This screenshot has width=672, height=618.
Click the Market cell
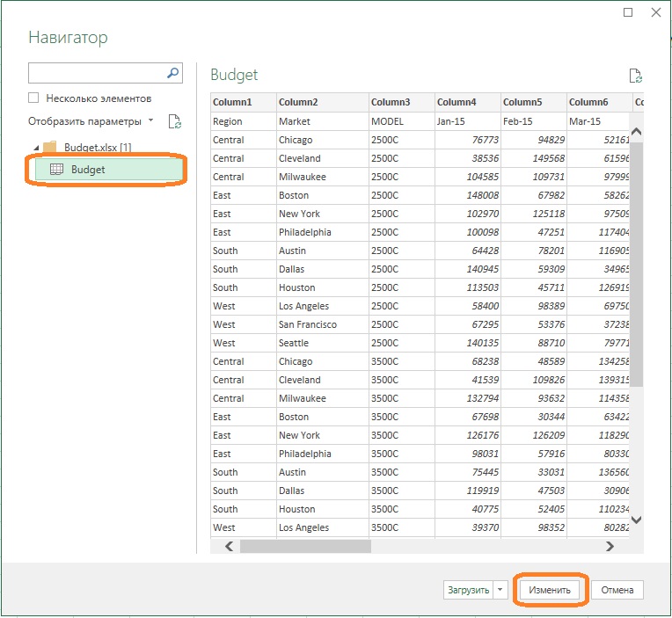pyautogui.click(x=323, y=121)
